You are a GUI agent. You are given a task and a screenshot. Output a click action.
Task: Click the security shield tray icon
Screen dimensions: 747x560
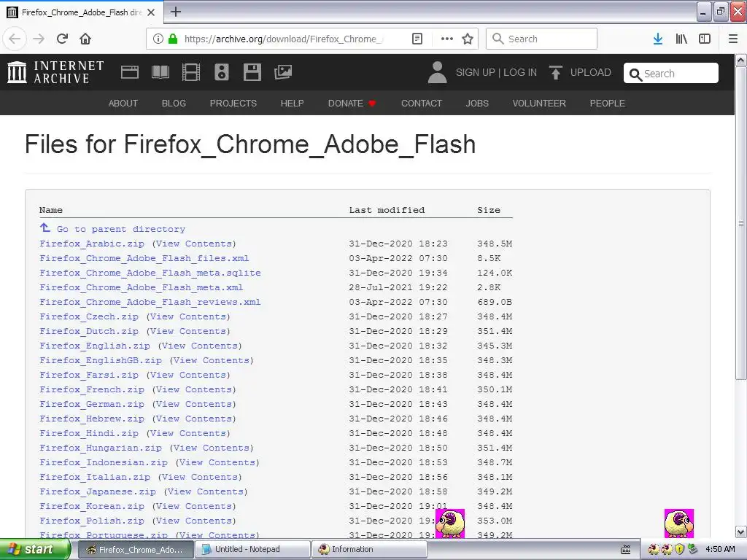[x=680, y=549]
